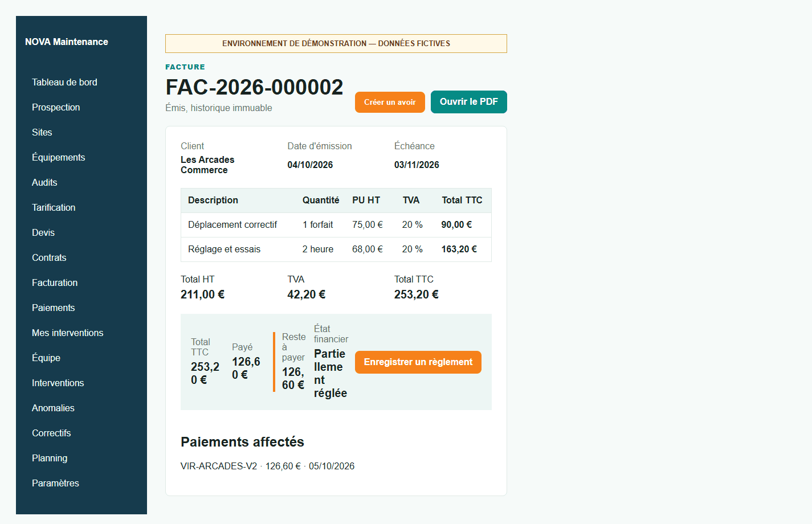Go to Équipe page
Screen dimensions: 812x524
[46, 358]
